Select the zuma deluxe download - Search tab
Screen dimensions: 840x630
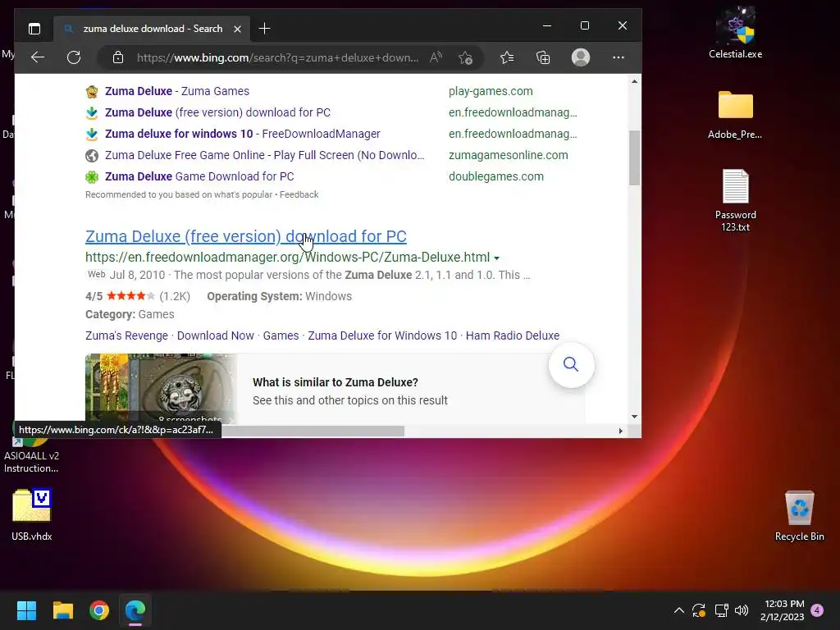[x=153, y=29]
